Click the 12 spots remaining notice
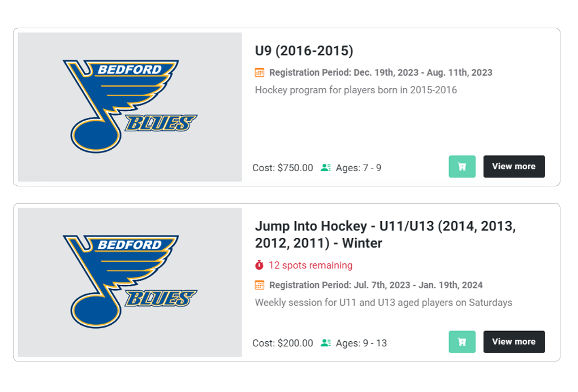Image resolution: width=578 pixels, height=392 pixels. pyautogui.click(x=310, y=265)
